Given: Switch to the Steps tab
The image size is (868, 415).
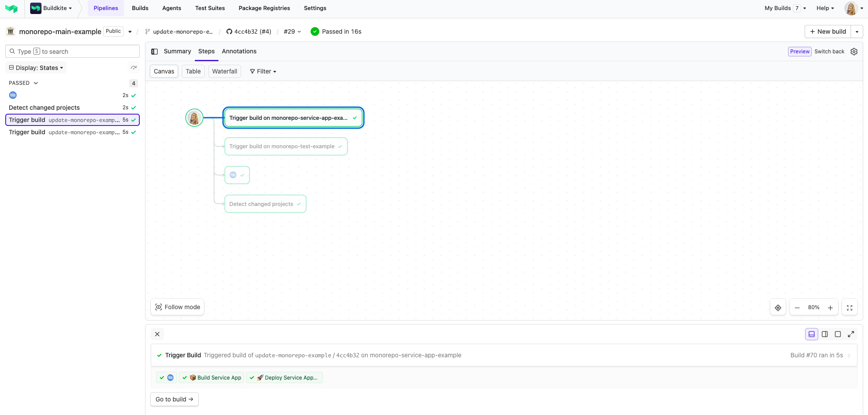Looking at the screenshot, I should [206, 52].
